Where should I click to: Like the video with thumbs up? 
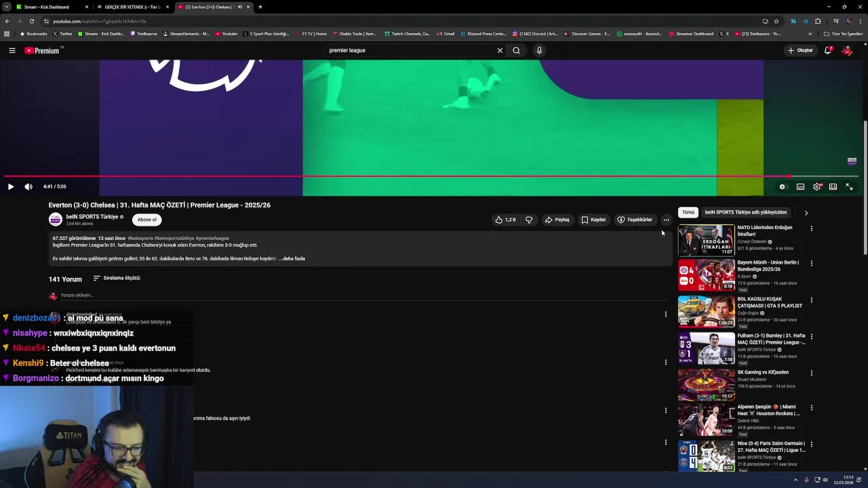tap(506, 220)
